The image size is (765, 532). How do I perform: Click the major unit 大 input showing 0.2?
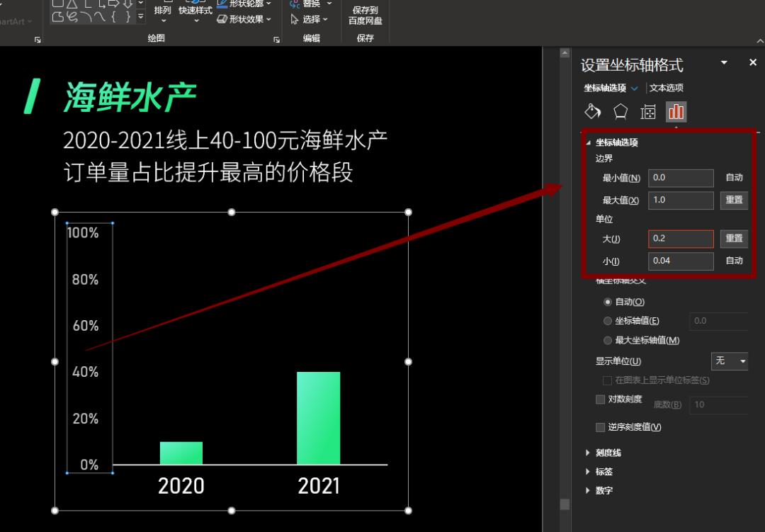(x=680, y=239)
